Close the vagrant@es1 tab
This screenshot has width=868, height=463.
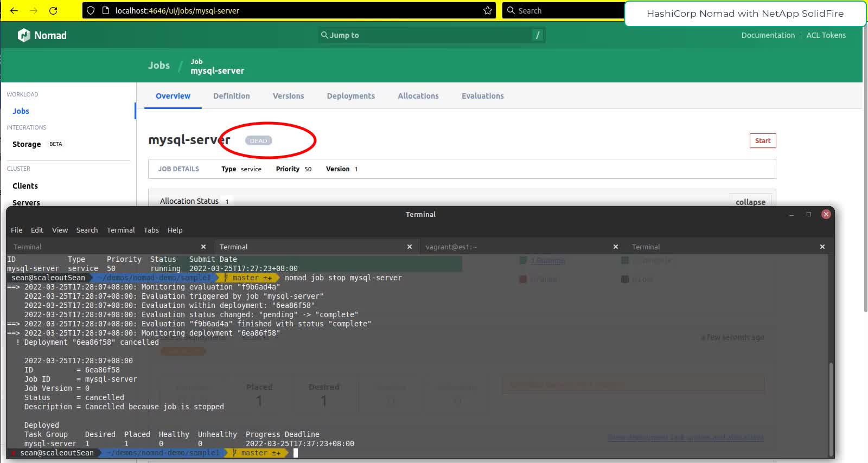point(616,247)
